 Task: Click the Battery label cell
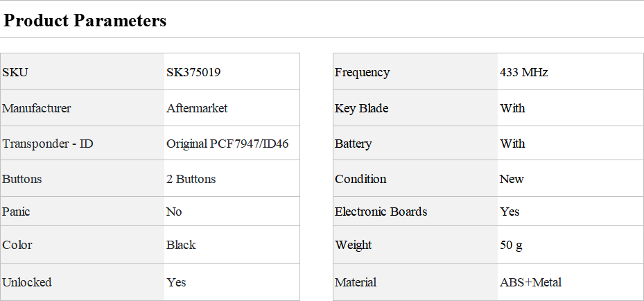click(415, 144)
